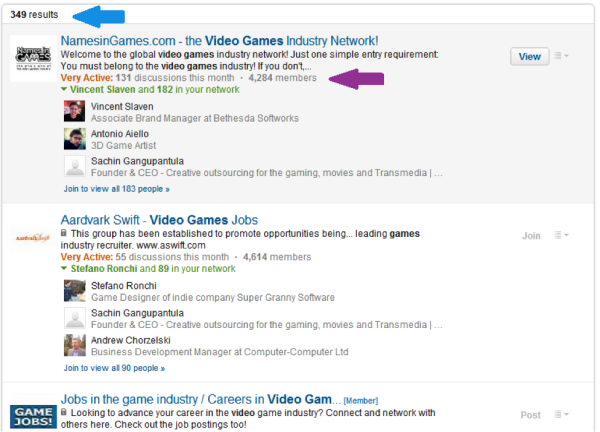Select Stefano Ronchi name
Viewport: 600px width, 432px height.
[124, 286]
